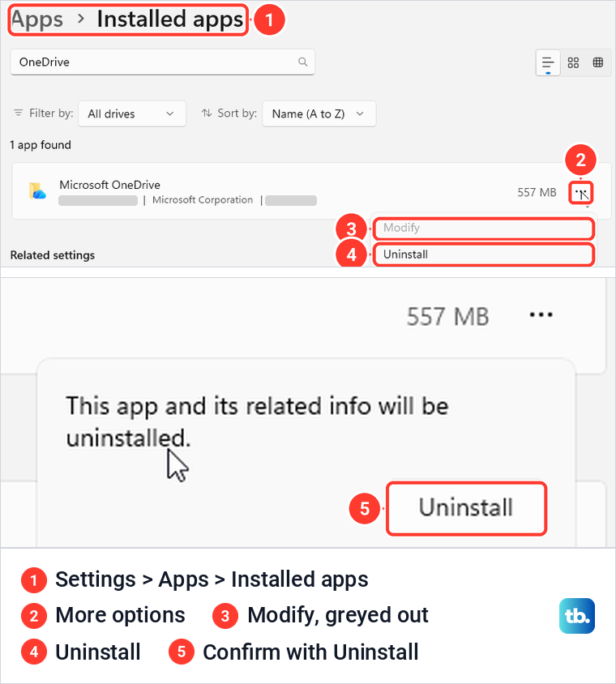Select Modify in the context menu
The height and width of the screenshot is (684, 616).
(x=484, y=229)
